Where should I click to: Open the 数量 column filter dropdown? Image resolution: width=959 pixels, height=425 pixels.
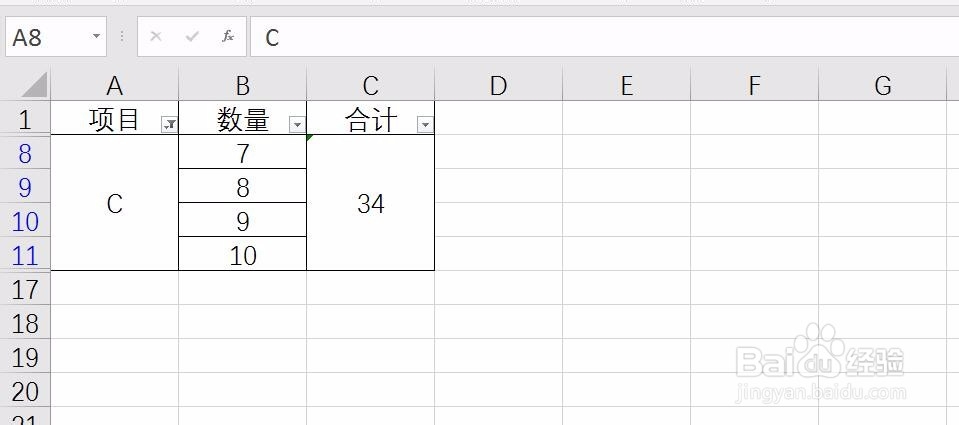(x=297, y=124)
